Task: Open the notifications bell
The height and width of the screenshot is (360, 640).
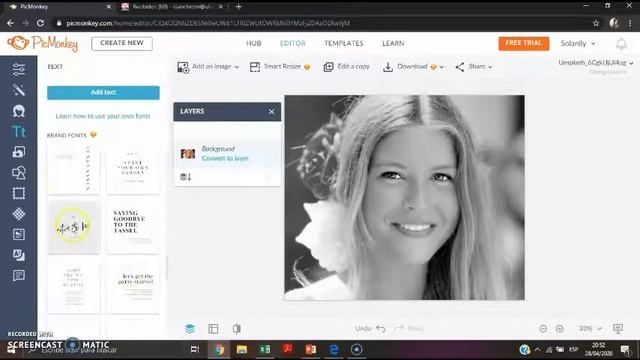Action: (x=621, y=44)
